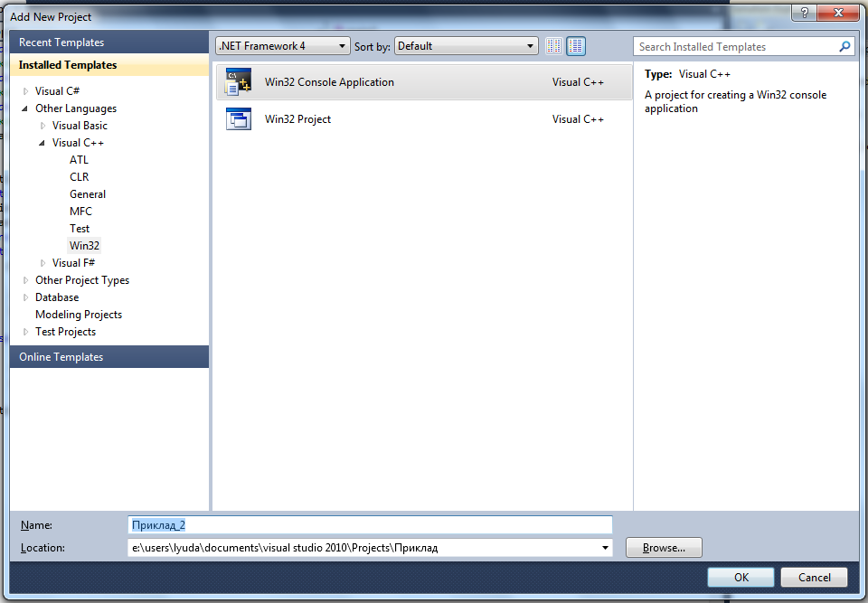Screen dimensions: 868x603
Task: Click the search magnifier icon
Action: pyautogui.click(x=844, y=46)
